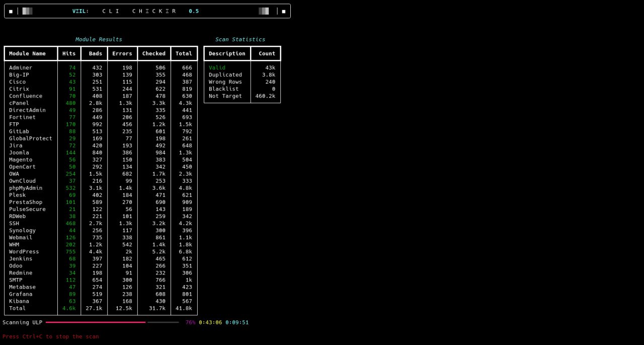Select the 'PrestaShop' module name
This screenshot has height=345, width=644.
click(26, 201)
